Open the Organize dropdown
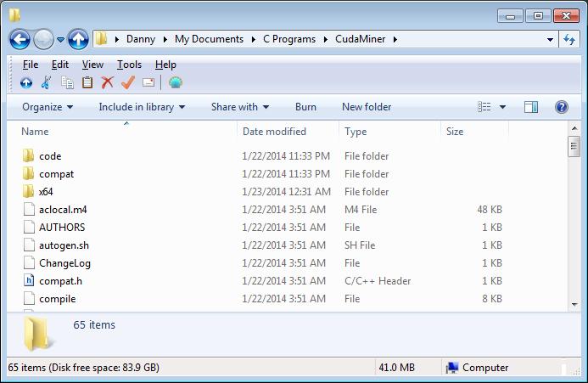 pyautogui.click(x=48, y=107)
